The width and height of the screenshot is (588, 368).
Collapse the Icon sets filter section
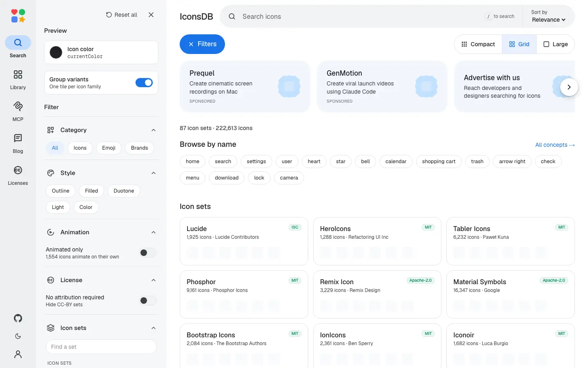point(154,328)
